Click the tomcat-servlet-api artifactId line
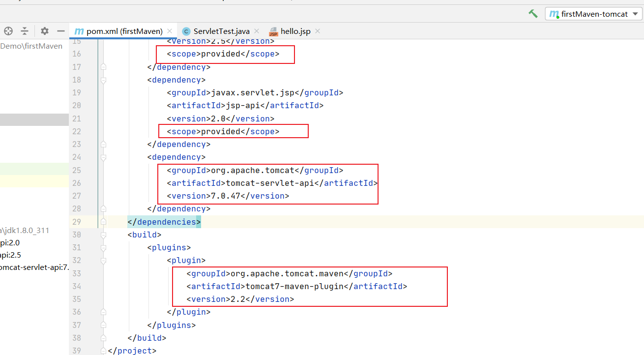The image size is (644, 355). coord(272,183)
